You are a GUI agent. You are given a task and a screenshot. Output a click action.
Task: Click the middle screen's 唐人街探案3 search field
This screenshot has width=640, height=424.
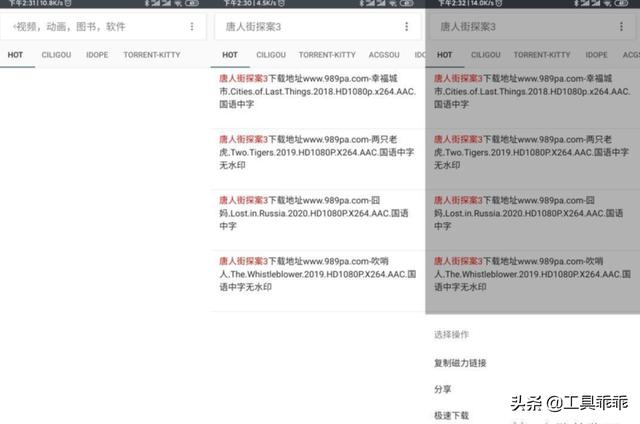(318, 27)
